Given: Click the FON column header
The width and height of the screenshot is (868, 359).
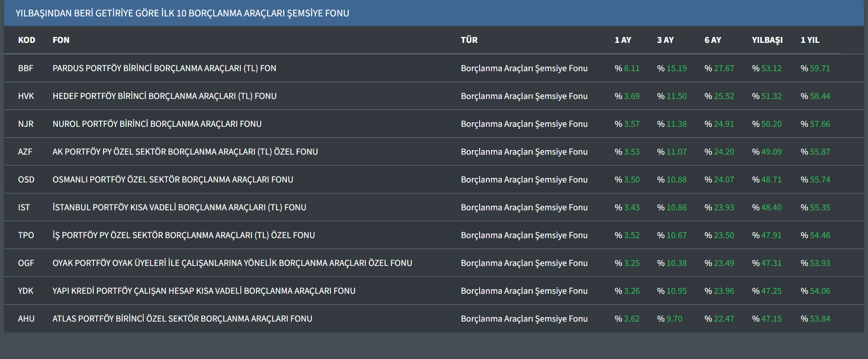Looking at the screenshot, I should click(x=61, y=40).
